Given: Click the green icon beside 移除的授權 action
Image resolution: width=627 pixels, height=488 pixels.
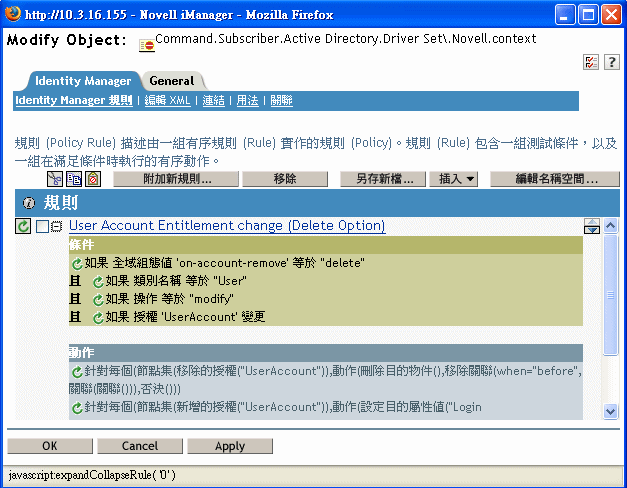Looking at the screenshot, I should (77, 372).
